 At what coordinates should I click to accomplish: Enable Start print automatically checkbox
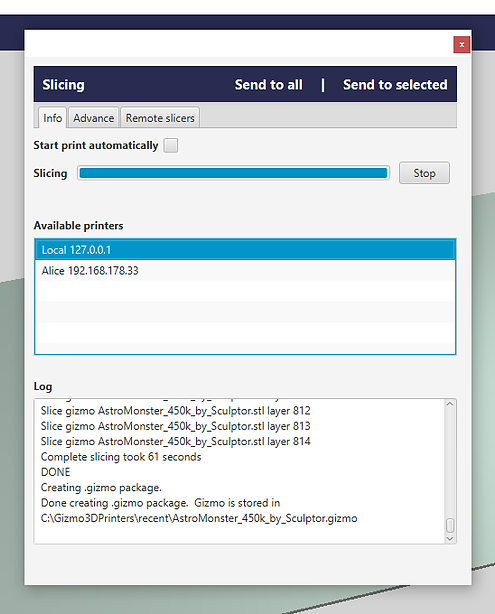click(x=171, y=145)
